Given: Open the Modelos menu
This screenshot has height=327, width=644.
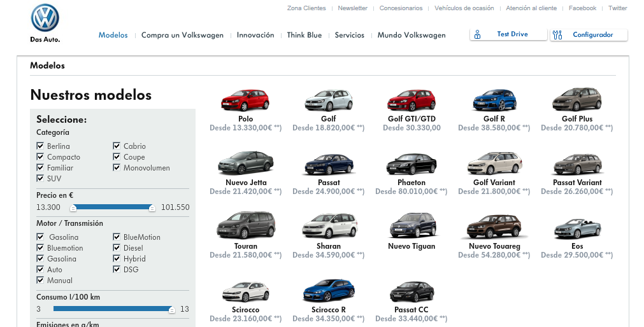Looking at the screenshot, I should [113, 35].
